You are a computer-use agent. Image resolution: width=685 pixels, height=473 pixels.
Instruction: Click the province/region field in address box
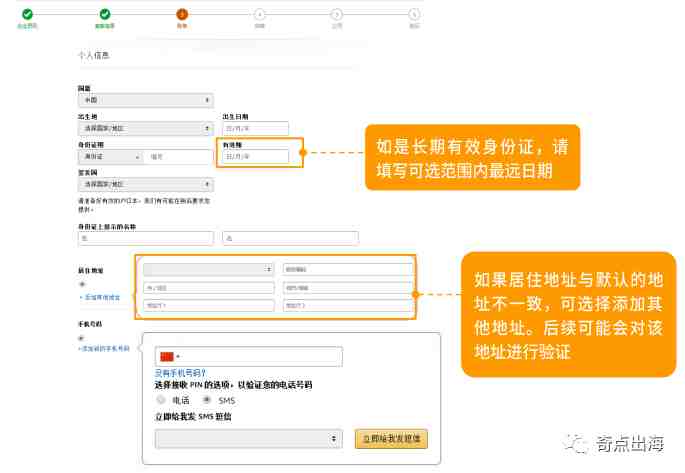click(x=208, y=288)
